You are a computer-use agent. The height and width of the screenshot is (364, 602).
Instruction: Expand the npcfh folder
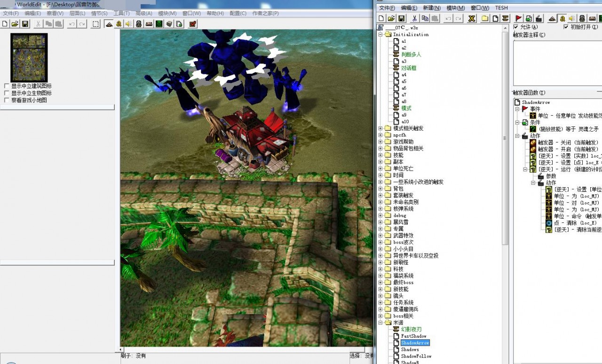(380, 135)
